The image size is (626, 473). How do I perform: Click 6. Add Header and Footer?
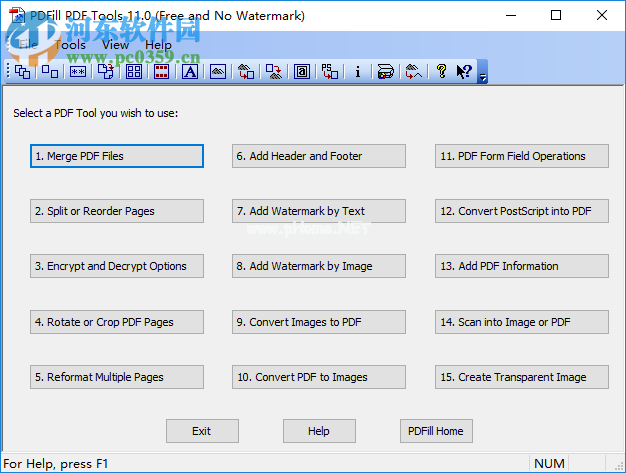tap(319, 156)
